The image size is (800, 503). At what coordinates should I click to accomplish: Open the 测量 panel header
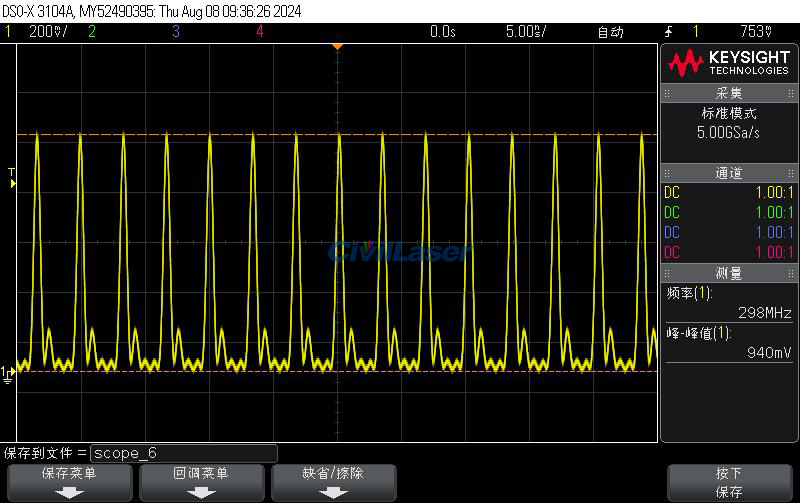[x=729, y=273]
